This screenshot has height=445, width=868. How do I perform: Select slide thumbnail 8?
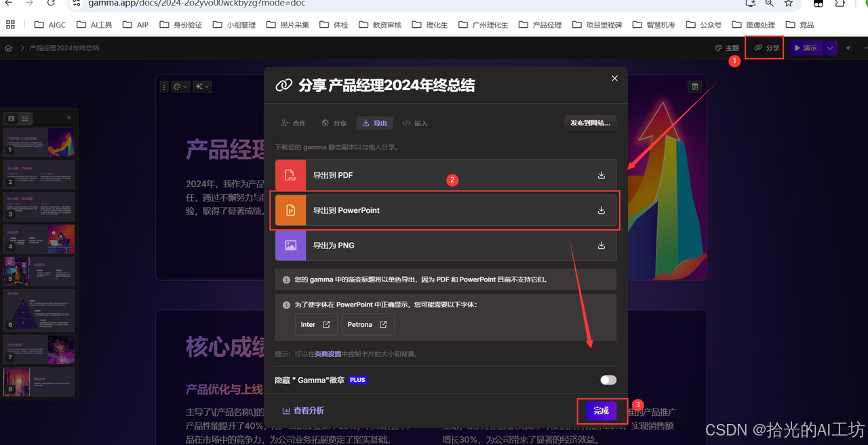pyautogui.click(x=39, y=382)
